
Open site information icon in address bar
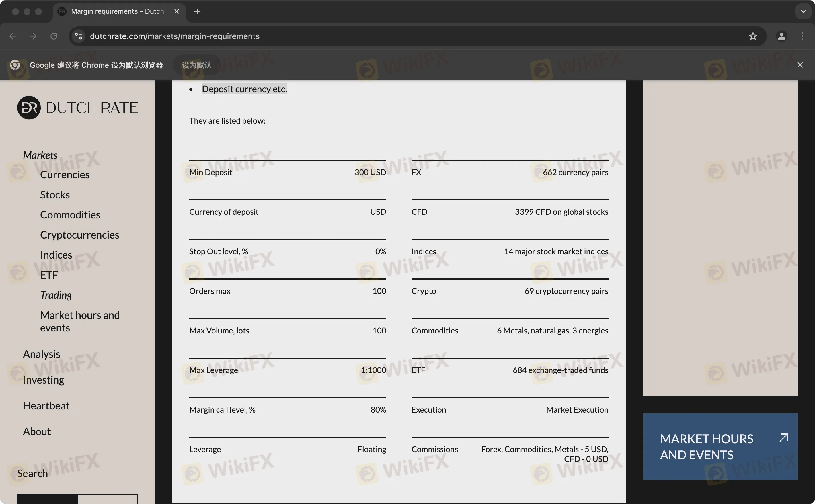pos(79,36)
